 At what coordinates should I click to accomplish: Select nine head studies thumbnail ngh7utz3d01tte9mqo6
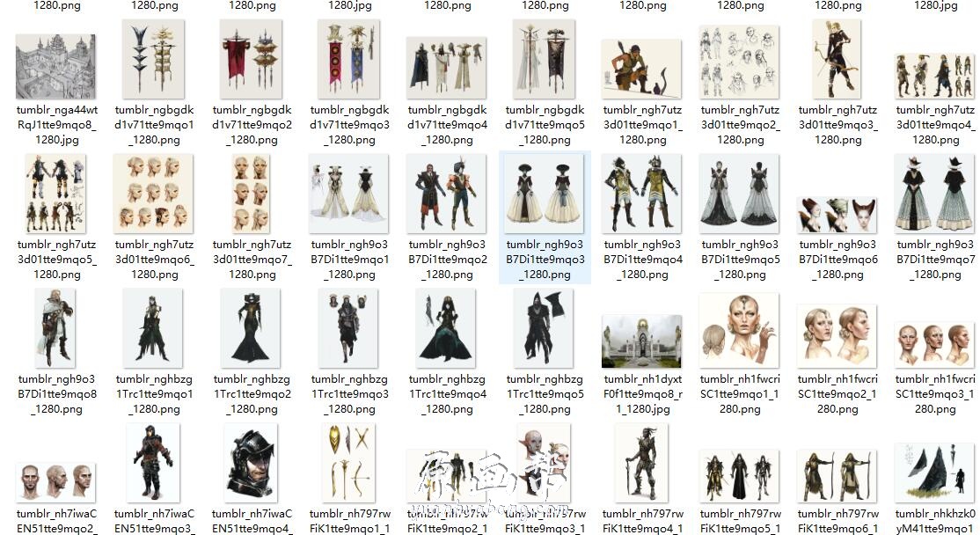pos(154,194)
